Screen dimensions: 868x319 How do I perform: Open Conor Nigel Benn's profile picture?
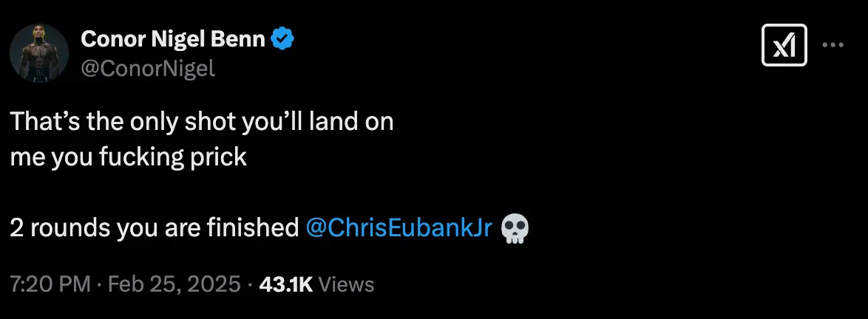coord(39,52)
